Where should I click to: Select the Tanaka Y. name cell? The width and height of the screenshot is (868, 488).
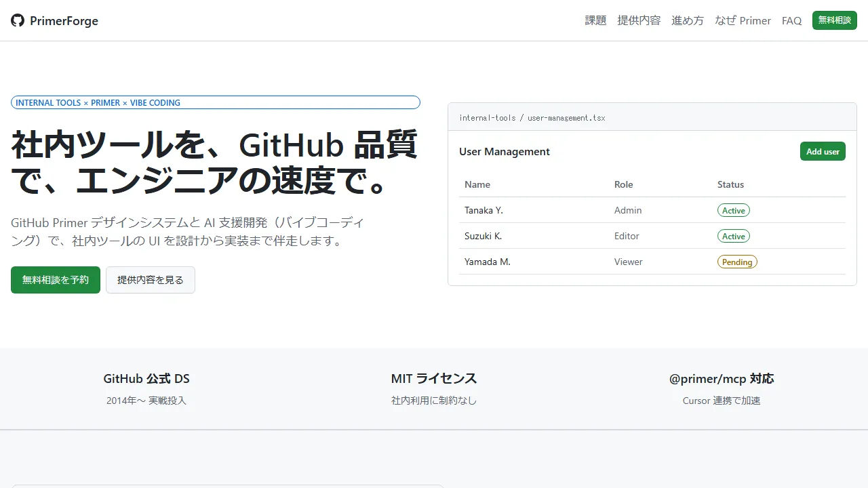(x=484, y=210)
